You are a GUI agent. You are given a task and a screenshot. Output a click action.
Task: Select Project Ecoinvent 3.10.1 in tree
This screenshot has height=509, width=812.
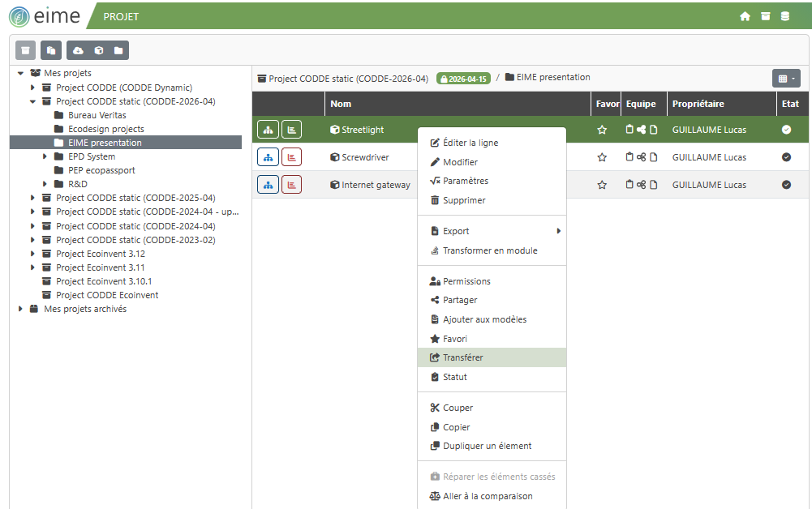click(104, 281)
